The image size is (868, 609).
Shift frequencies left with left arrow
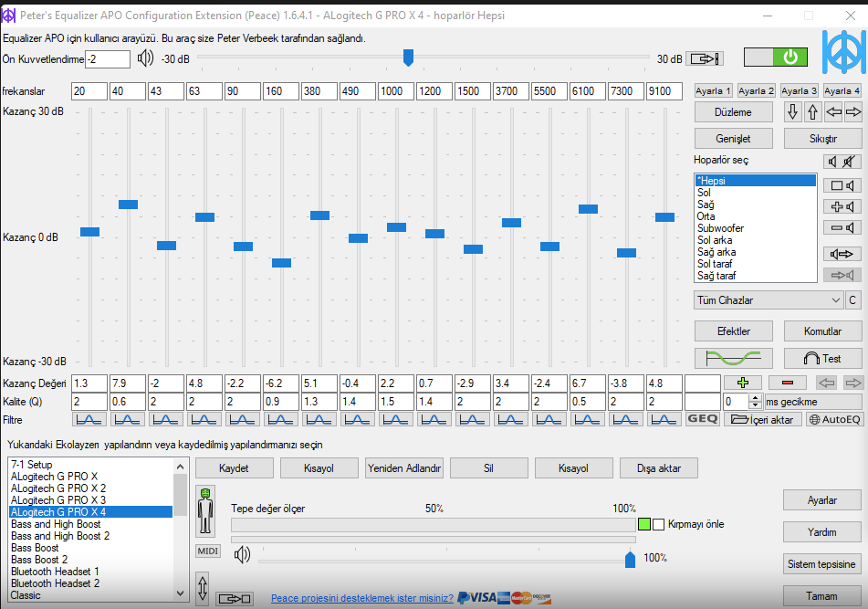[x=833, y=111]
